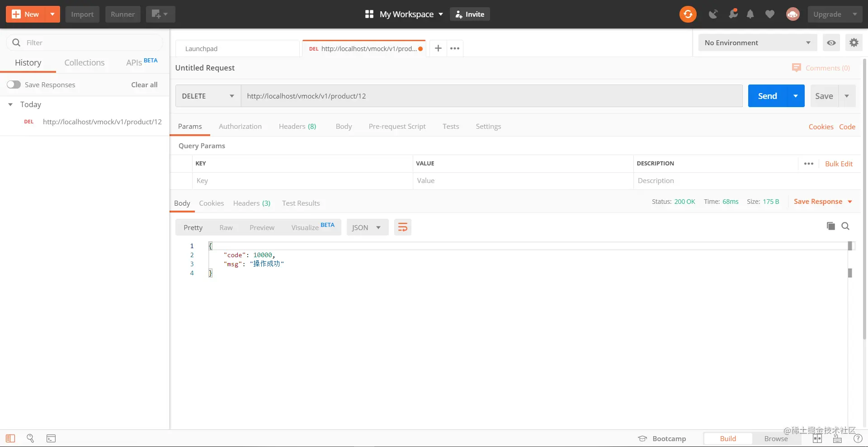Viewport: 868px width, 447px height.
Task: Open the user avatar menu
Action: (x=793, y=14)
